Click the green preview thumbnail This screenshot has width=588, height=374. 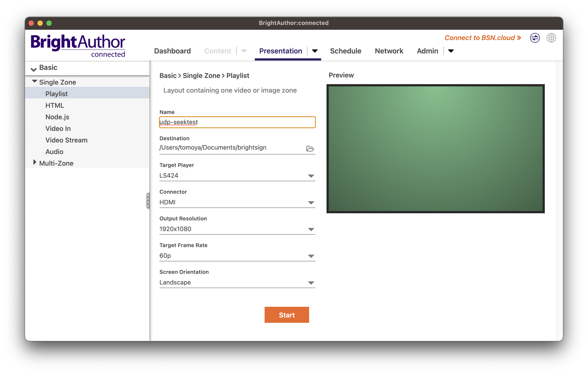[x=435, y=148]
